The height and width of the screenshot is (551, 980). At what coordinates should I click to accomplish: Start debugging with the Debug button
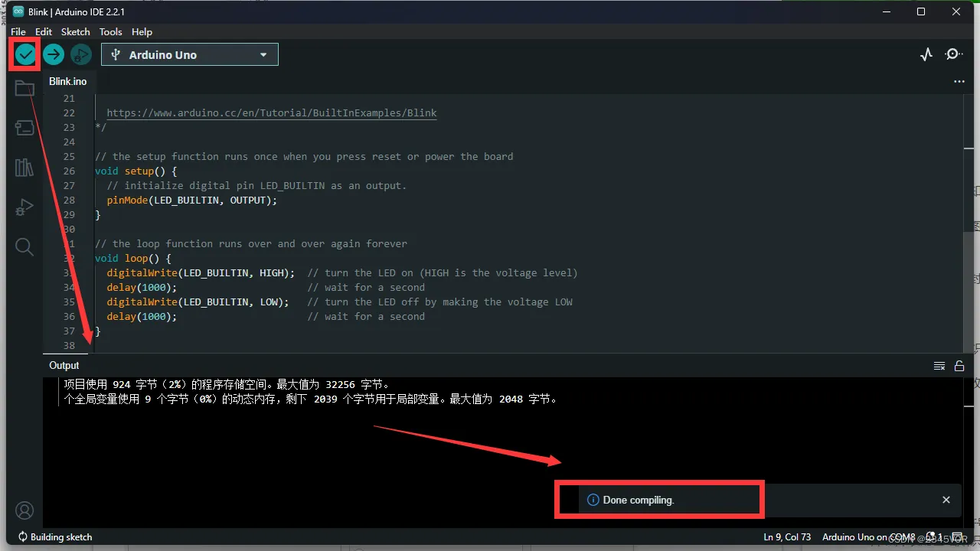coord(81,54)
